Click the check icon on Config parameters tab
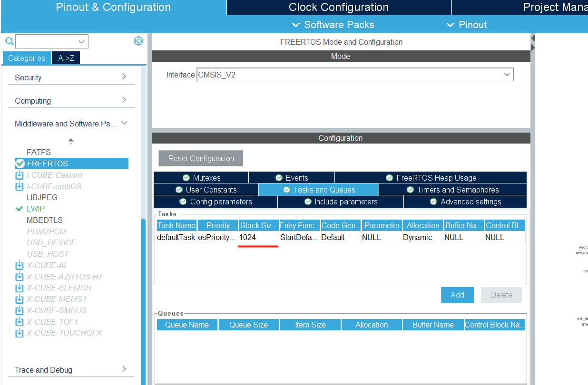Screen dimensions: 588x385 pyautogui.click(x=183, y=202)
